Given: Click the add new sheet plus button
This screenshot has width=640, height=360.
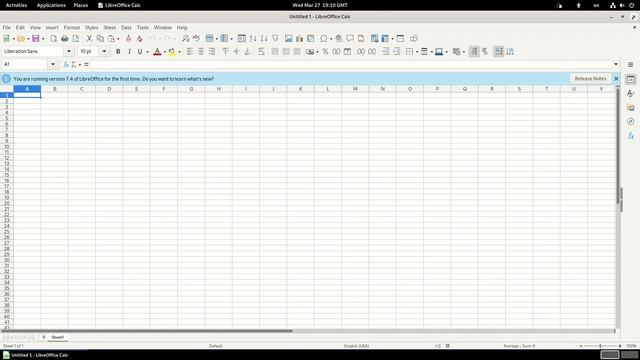Looking at the screenshot, I should click(44, 337).
